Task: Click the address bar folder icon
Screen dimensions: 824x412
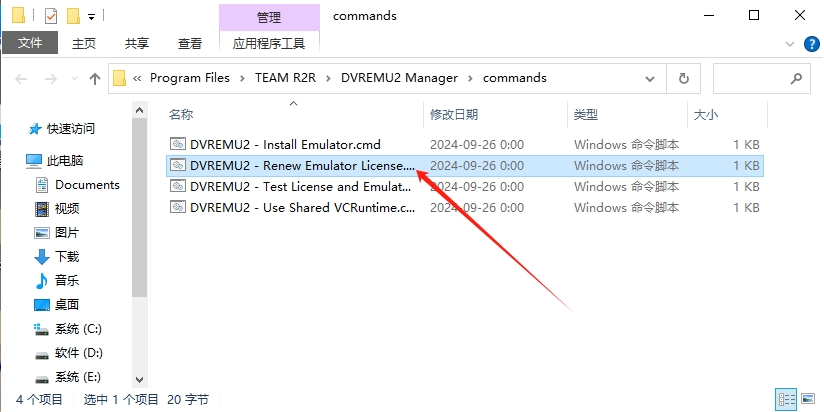Action: 120,78
